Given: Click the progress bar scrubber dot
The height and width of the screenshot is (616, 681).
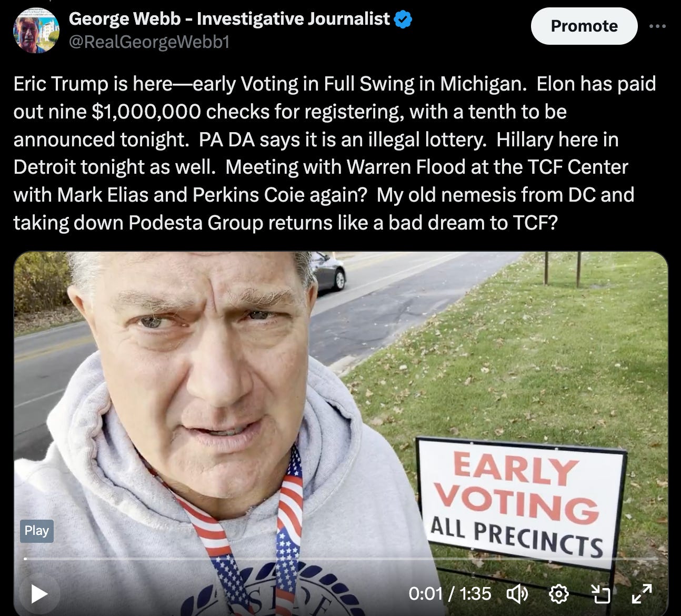Looking at the screenshot, I should tap(26, 559).
